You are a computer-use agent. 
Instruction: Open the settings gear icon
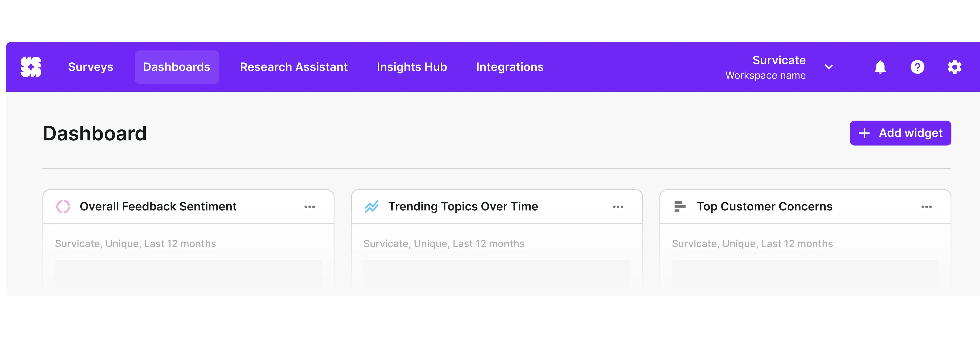coord(954,67)
